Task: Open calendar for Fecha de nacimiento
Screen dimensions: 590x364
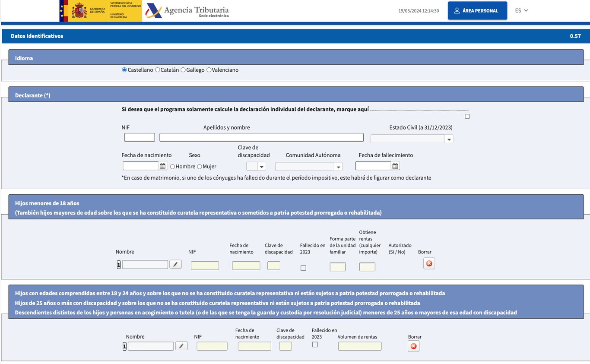Action: (163, 166)
